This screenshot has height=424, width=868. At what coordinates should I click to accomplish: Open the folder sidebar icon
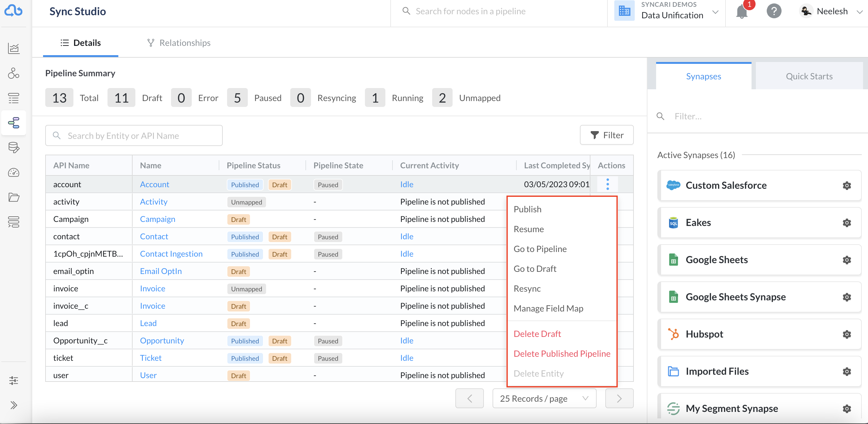click(14, 197)
